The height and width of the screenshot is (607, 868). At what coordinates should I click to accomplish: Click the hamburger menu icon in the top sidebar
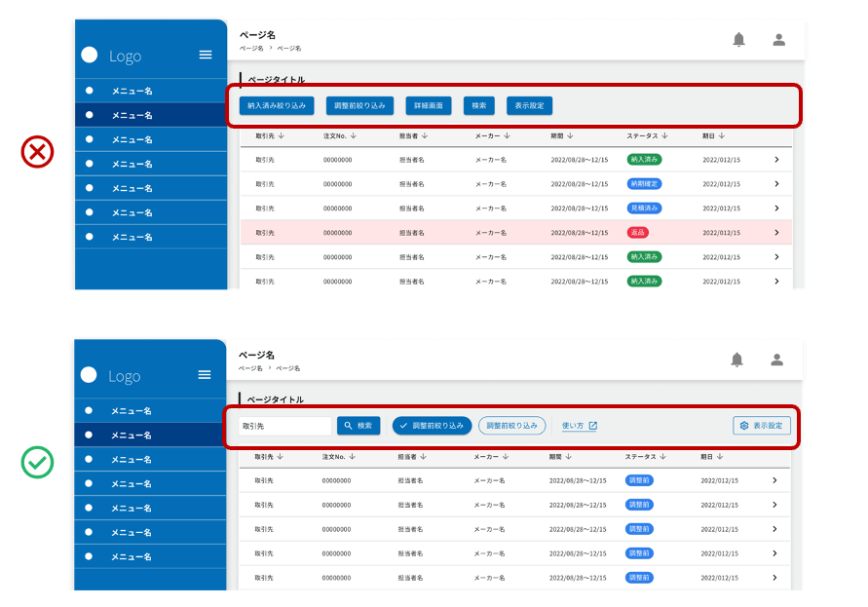pyautogui.click(x=206, y=56)
